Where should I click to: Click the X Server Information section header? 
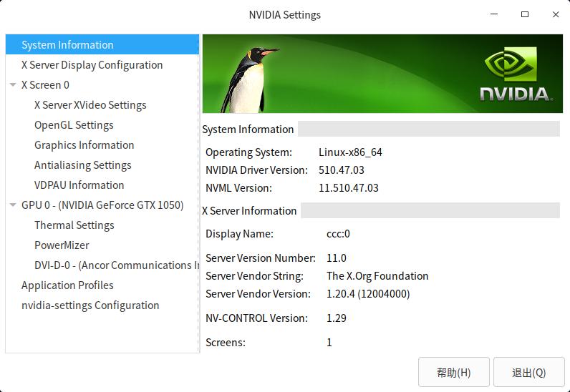click(249, 211)
